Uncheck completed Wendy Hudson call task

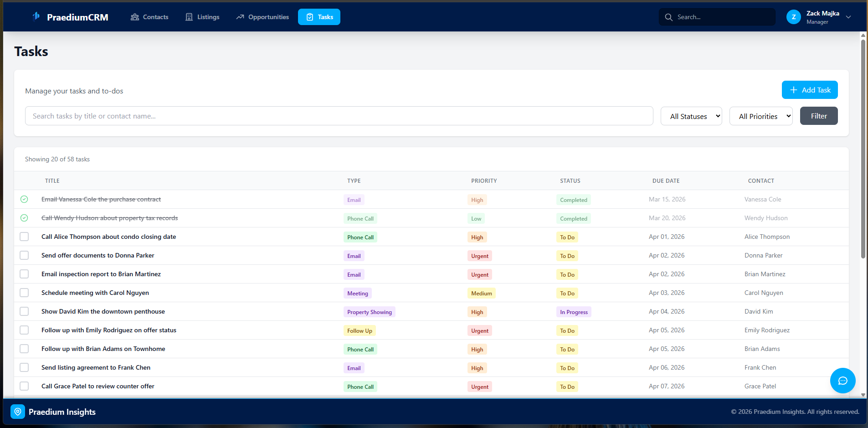click(x=24, y=218)
